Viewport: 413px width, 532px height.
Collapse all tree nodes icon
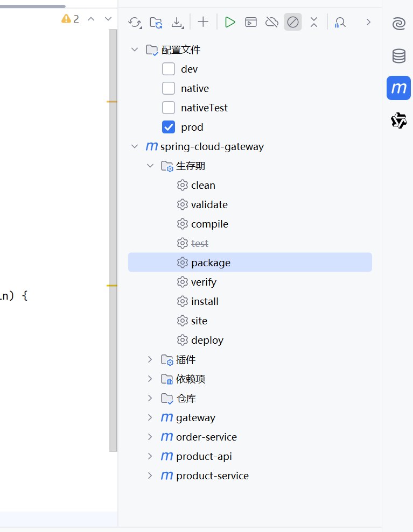(x=314, y=22)
